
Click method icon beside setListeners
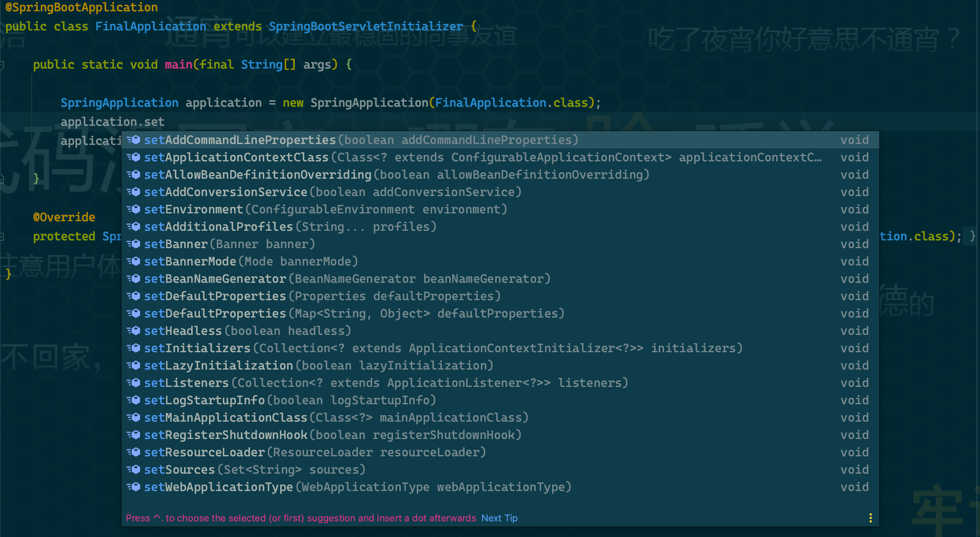pyautogui.click(x=134, y=383)
